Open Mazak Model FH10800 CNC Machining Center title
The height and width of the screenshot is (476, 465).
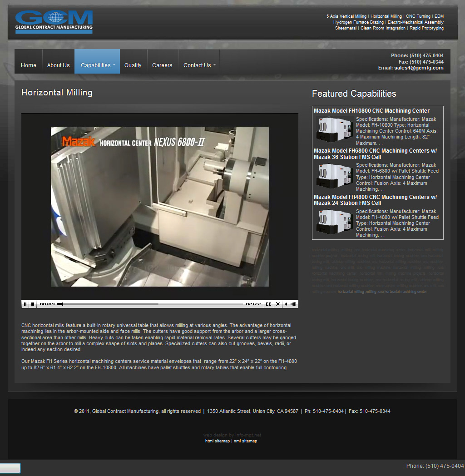tap(371, 111)
